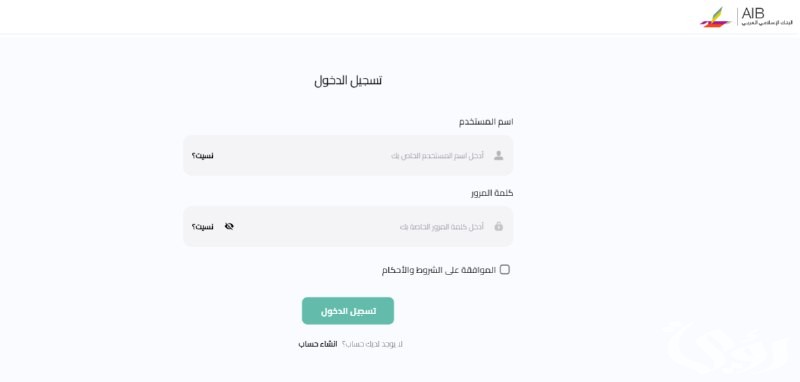Click the اسم المستخدم label above the field
Viewport: 800px width, 382px height.
[486, 122]
